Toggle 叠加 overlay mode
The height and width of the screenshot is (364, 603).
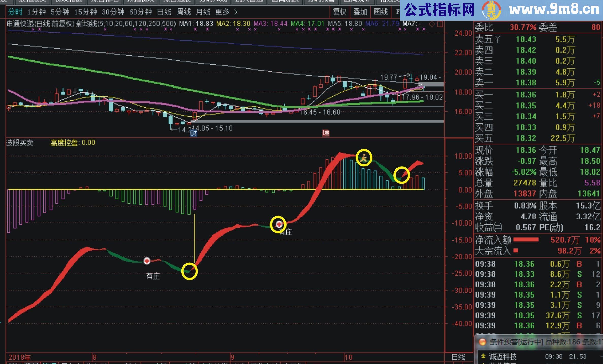[x=360, y=12]
